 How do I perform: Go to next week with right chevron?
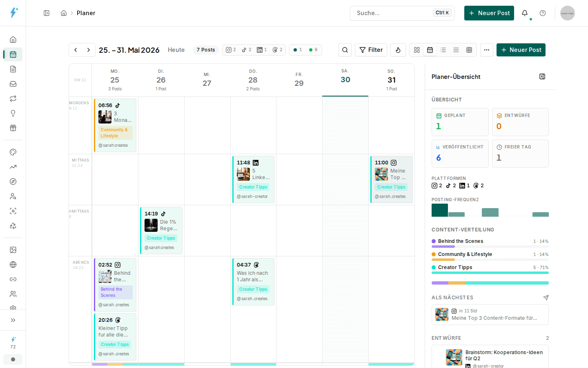point(89,50)
